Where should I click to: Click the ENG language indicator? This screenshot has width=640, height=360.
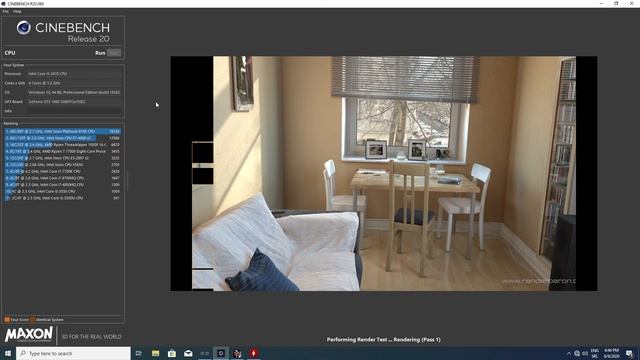point(595,353)
